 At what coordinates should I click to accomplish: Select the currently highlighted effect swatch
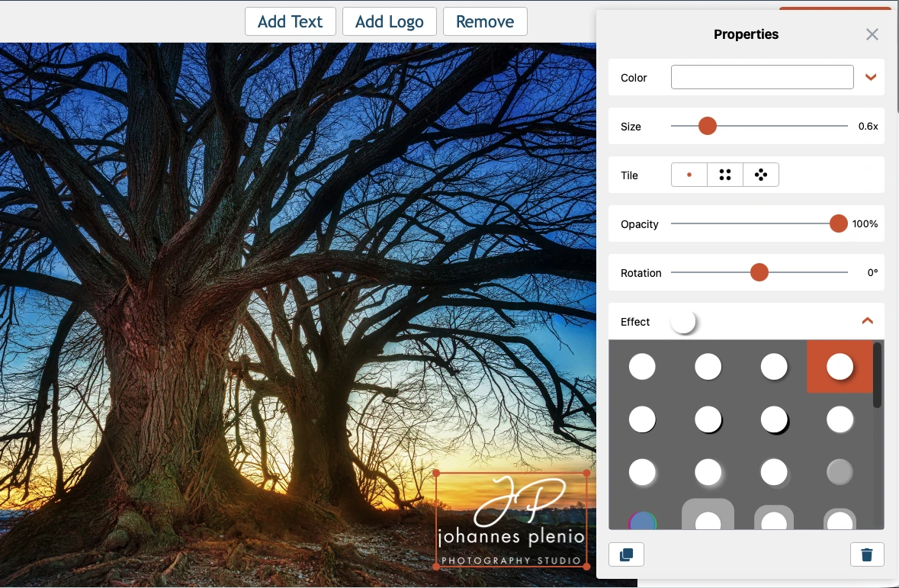click(840, 366)
